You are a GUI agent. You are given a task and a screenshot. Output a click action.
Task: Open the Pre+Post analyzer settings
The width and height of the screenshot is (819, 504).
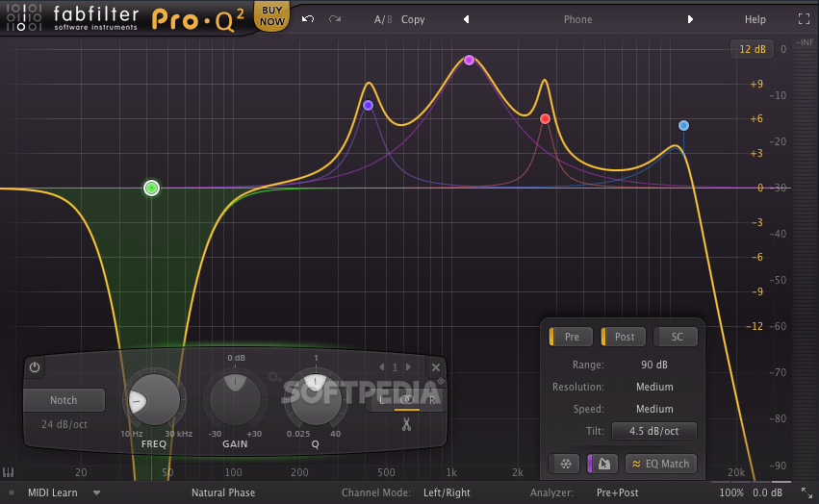point(618,492)
